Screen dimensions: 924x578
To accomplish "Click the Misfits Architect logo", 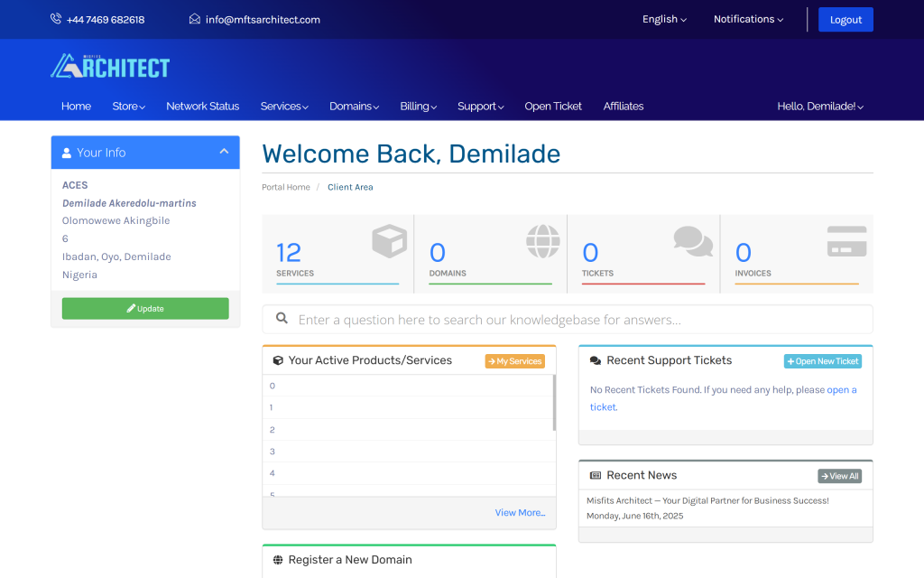I will tap(110, 66).
